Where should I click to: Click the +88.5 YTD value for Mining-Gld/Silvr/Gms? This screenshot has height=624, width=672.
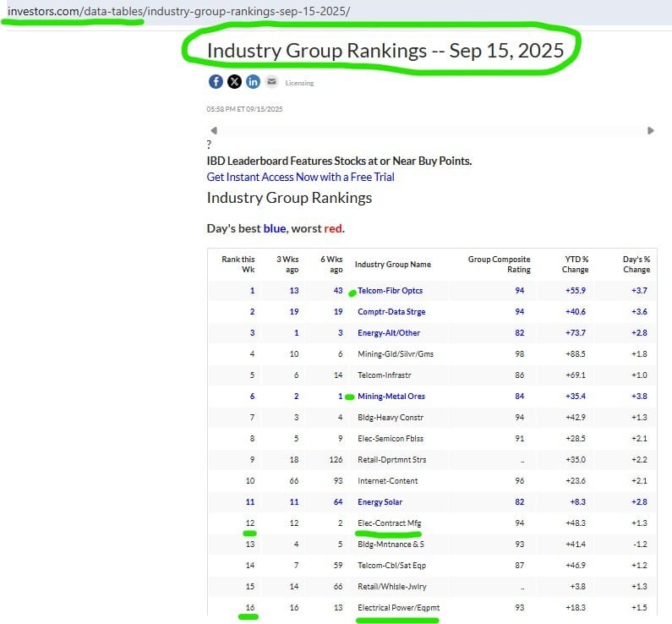tap(575, 354)
